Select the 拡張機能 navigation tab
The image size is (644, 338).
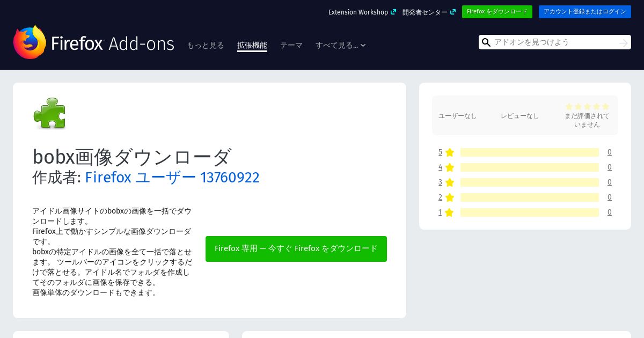pos(252,46)
